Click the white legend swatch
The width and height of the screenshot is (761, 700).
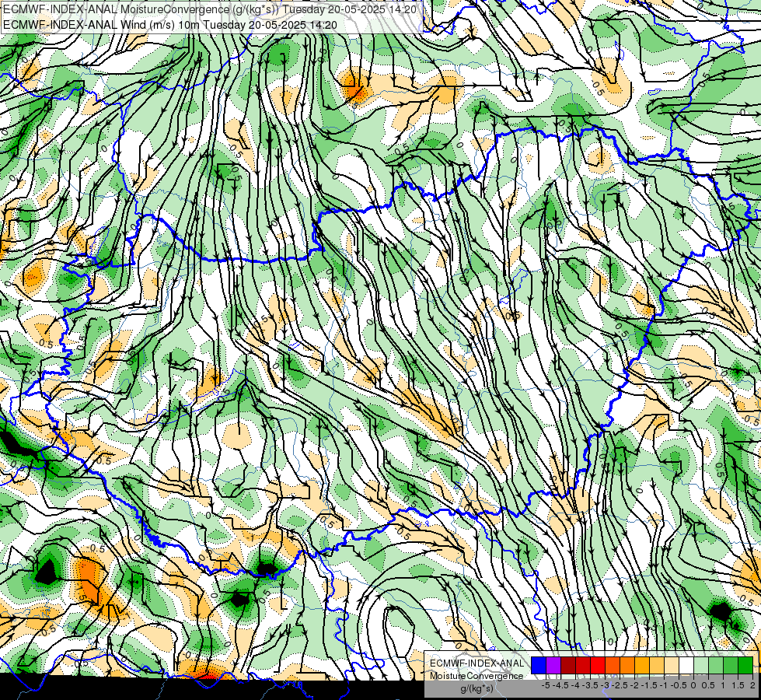(x=686, y=665)
